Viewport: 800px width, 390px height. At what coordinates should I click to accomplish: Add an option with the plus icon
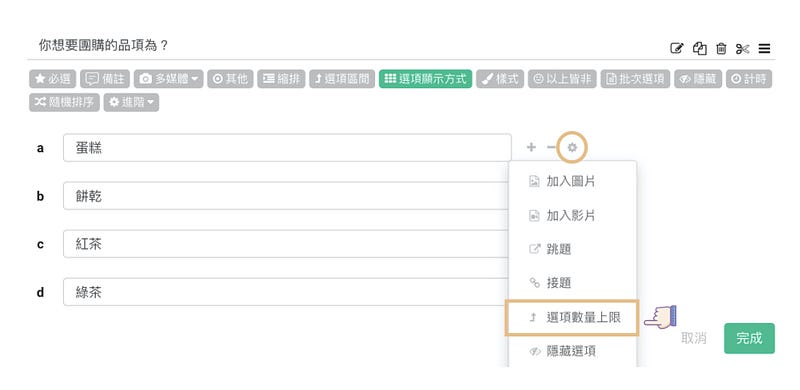531,148
